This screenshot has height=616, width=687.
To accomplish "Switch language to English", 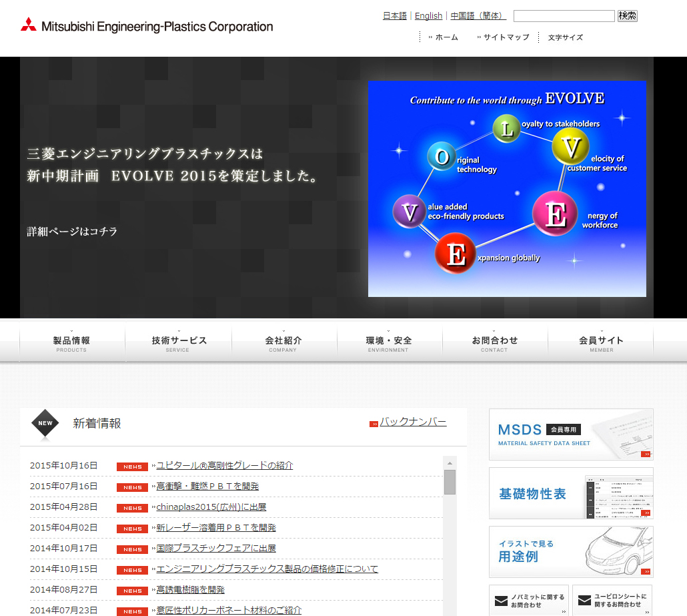I will tap(428, 16).
